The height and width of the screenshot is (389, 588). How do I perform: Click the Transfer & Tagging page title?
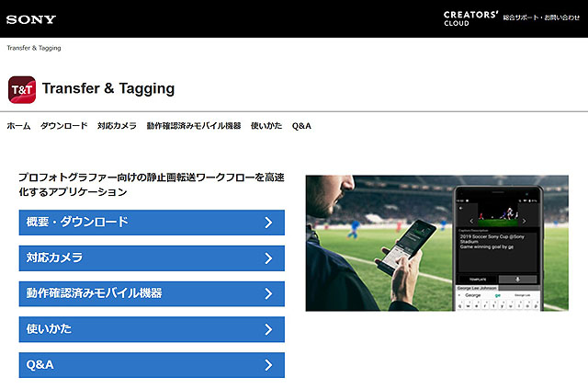(x=107, y=89)
